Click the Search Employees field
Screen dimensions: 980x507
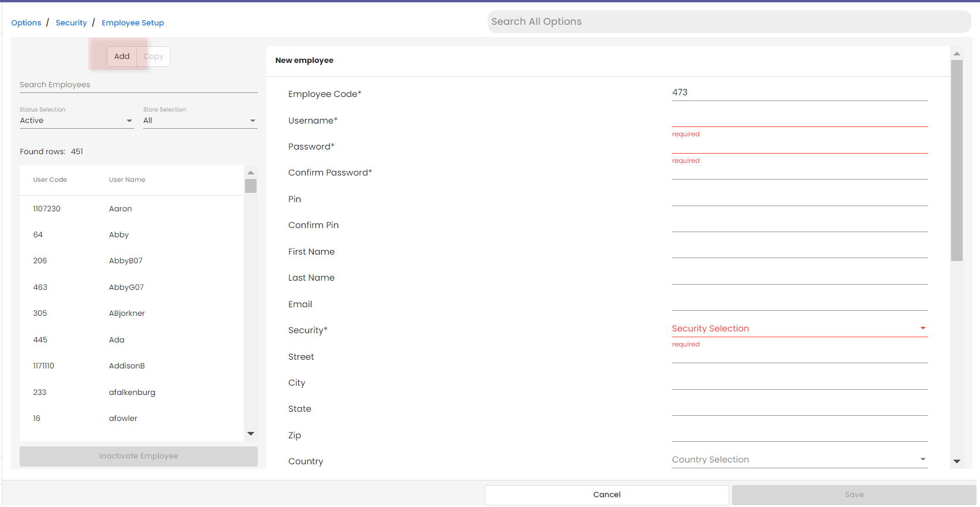[139, 85]
